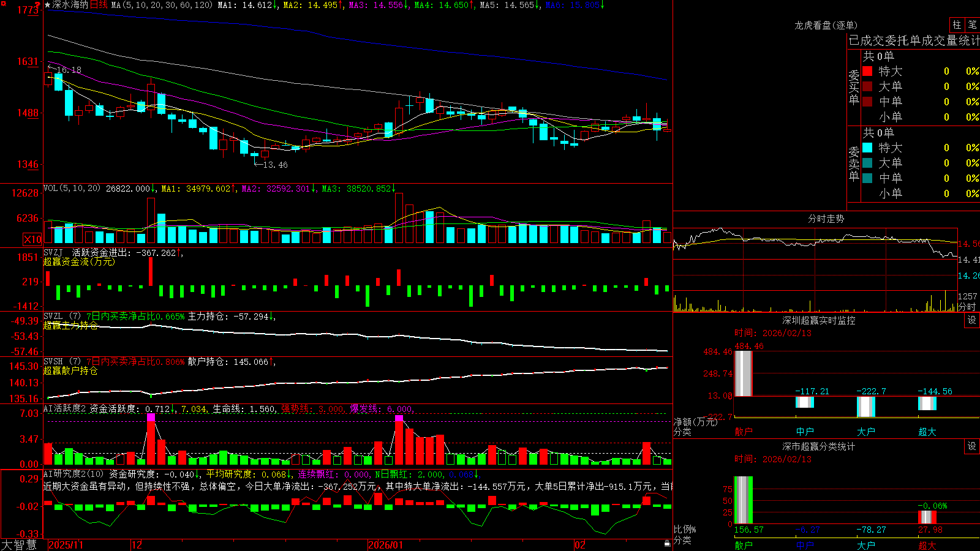Screen dimensions: 980x551
Task: Click the 2026/01 date marker on timeline
Action: click(x=386, y=545)
